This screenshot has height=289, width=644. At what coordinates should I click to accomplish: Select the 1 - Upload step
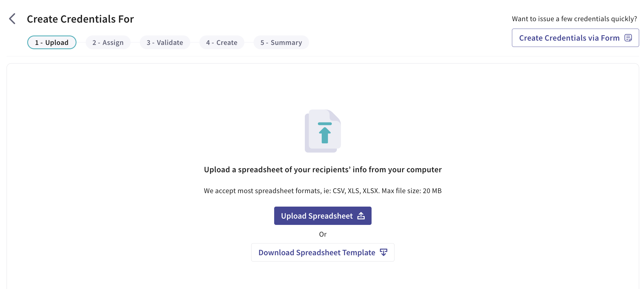point(52,42)
